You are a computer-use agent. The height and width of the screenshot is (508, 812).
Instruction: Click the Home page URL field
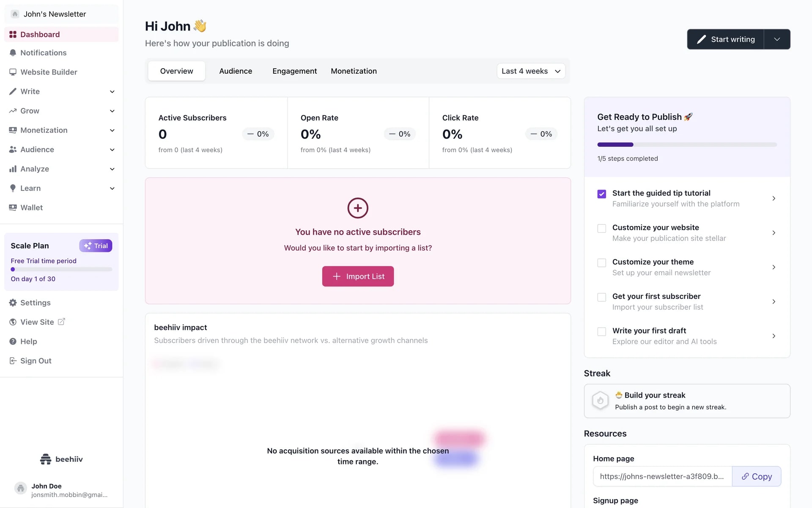662,476
